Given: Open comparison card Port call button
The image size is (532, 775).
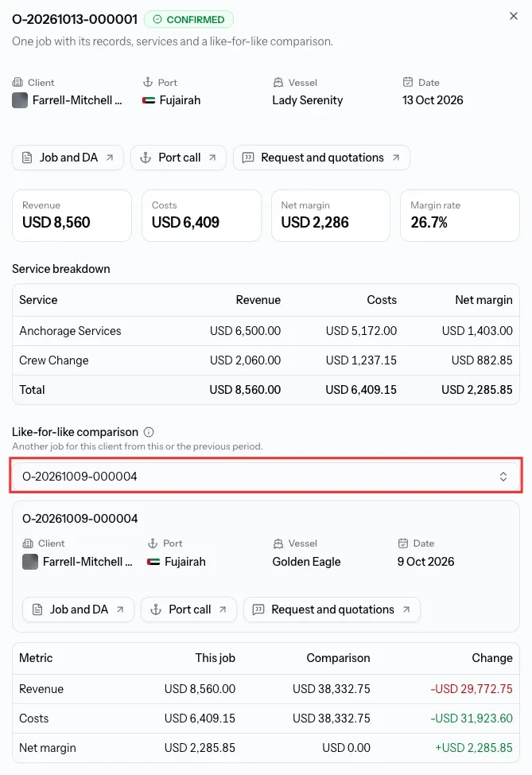Looking at the screenshot, I should pyautogui.click(x=188, y=609).
